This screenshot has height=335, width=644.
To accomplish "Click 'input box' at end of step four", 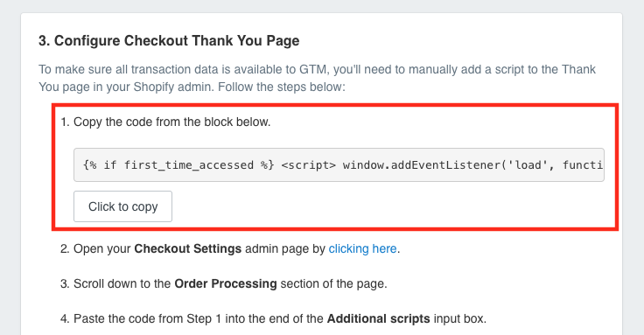I will point(459,318).
